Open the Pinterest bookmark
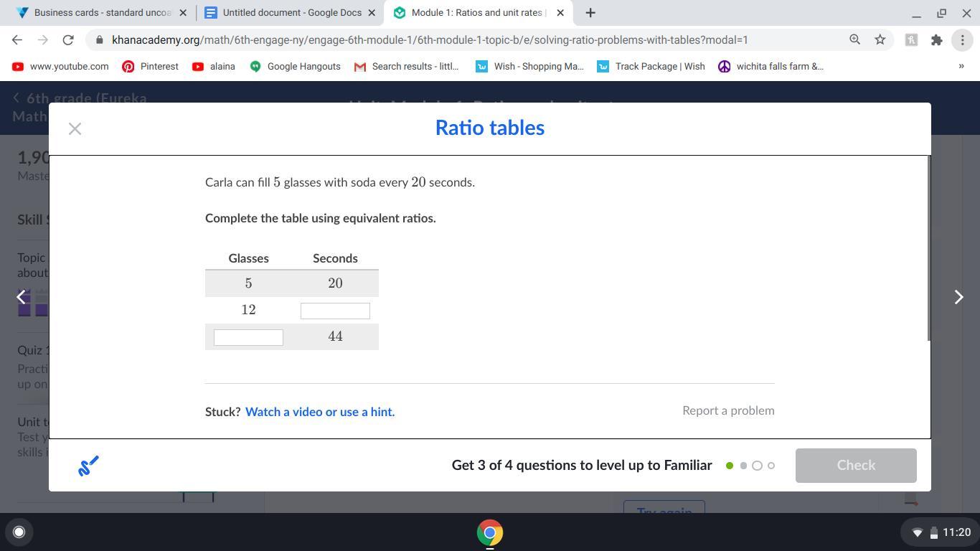 [x=151, y=66]
